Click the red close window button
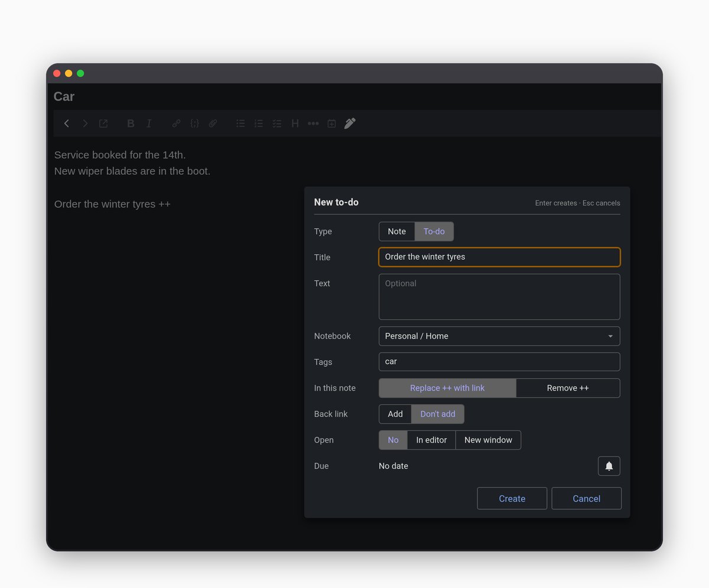The image size is (709, 588). click(x=57, y=73)
